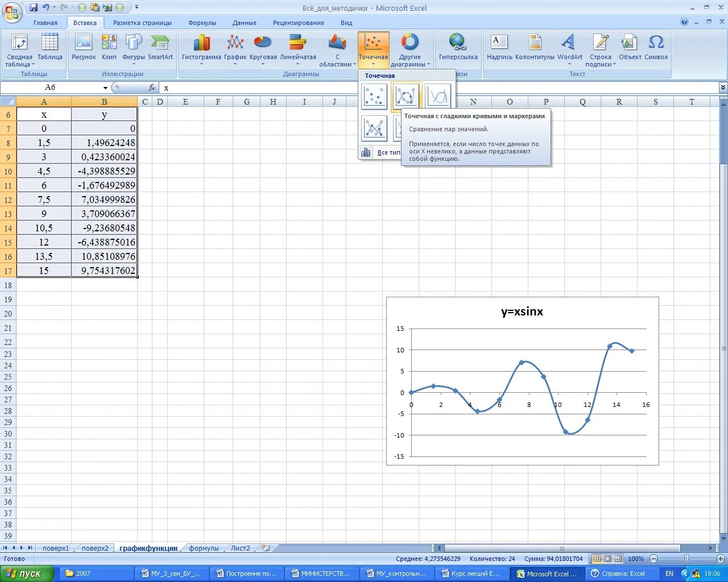Open the 2007 folder taskbar button
Screen dimensions: 728x582
96,573
